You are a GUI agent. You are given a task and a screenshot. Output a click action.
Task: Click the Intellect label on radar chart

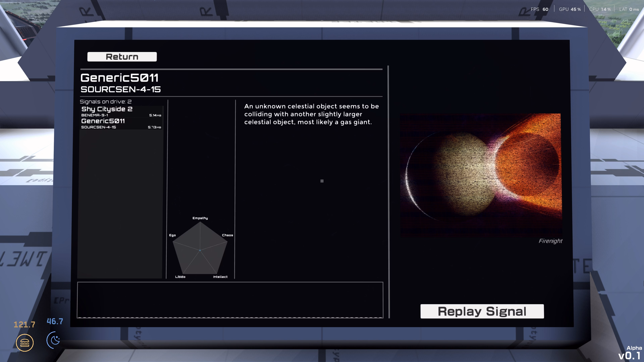tap(220, 277)
